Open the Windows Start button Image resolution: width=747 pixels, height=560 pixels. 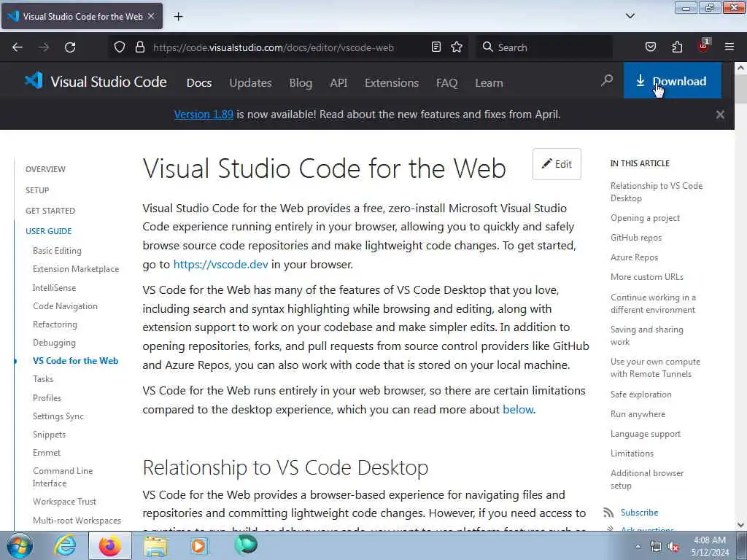click(x=20, y=545)
